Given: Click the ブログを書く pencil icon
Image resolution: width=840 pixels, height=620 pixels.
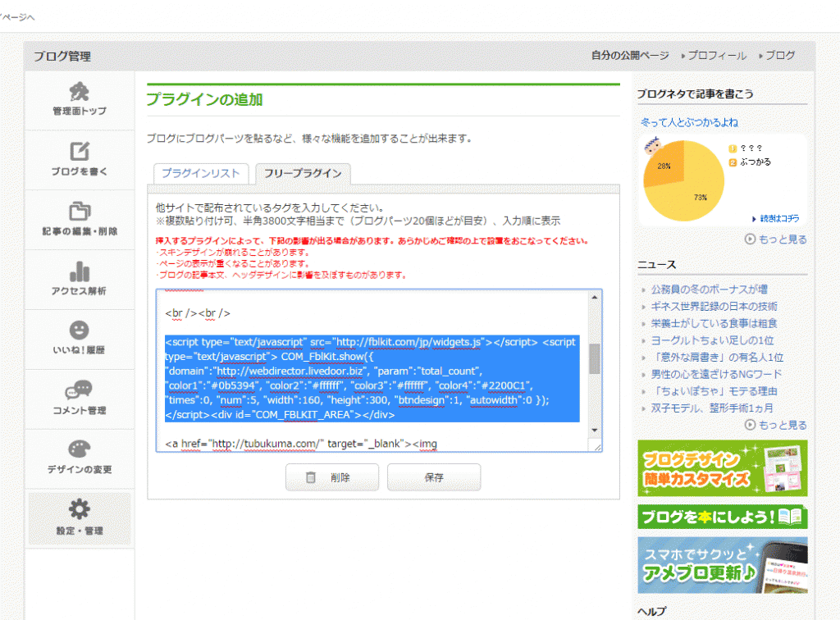Looking at the screenshot, I should (x=80, y=152).
